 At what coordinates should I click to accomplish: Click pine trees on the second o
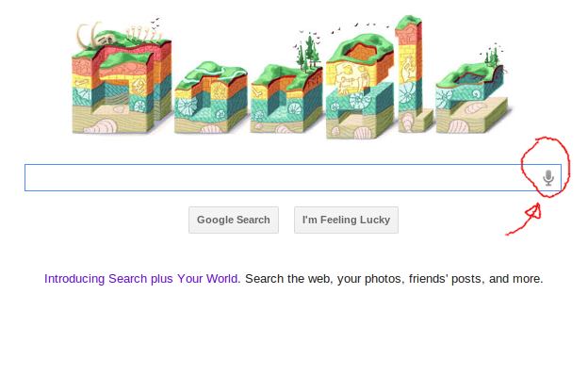[307, 53]
